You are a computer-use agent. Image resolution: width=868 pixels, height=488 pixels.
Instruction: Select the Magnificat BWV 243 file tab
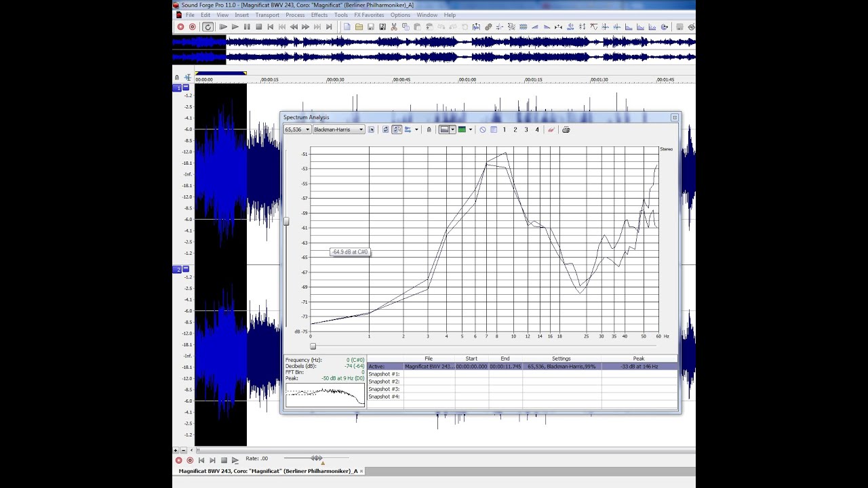click(268, 471)
